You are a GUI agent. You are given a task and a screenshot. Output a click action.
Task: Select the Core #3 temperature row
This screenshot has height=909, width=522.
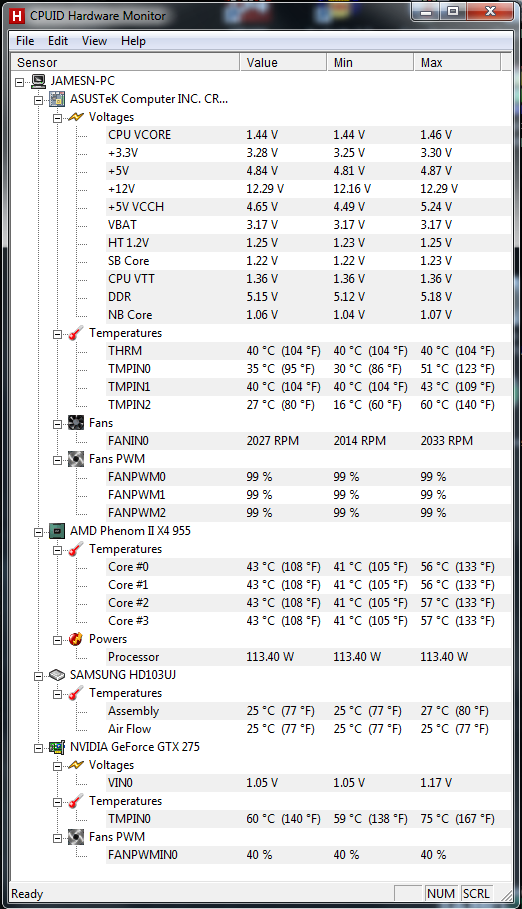309,621
